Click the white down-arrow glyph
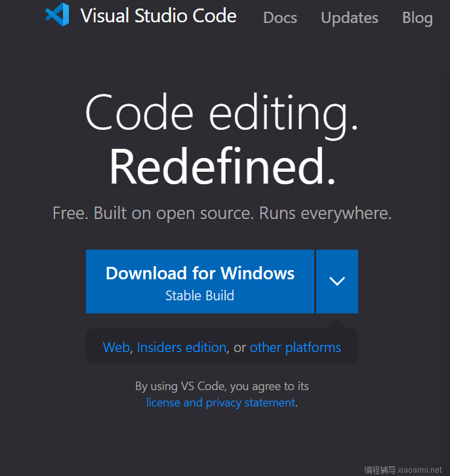This screenshot has height=476, width=450. (x=337, y=281)
